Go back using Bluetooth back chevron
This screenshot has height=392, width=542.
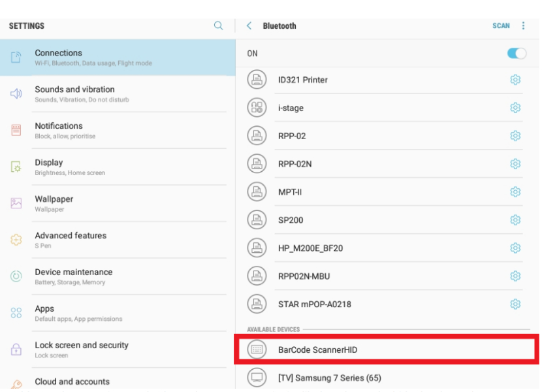click(x=249, y=26)
